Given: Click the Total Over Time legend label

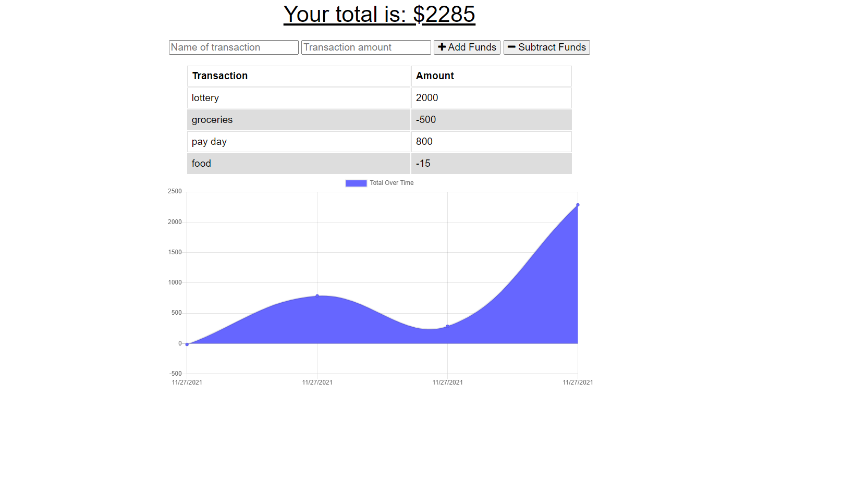Looking at the screenshot, I should coord(392,183).
